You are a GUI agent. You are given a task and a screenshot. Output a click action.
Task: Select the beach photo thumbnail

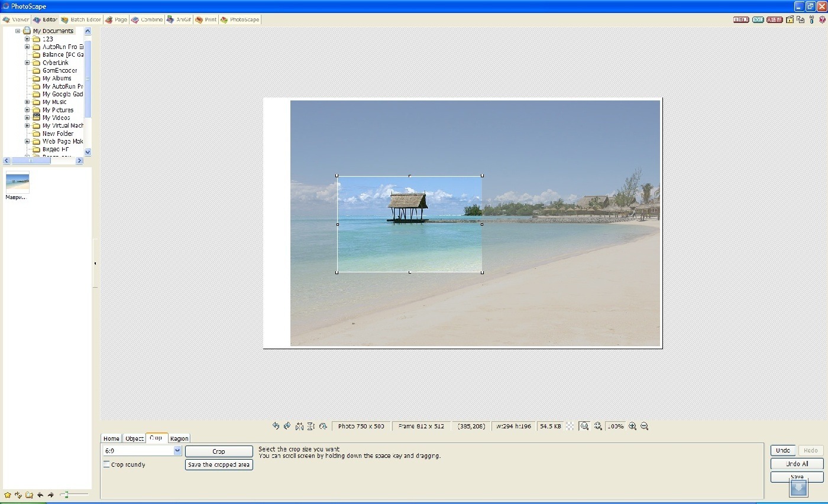tap(17, 183)
